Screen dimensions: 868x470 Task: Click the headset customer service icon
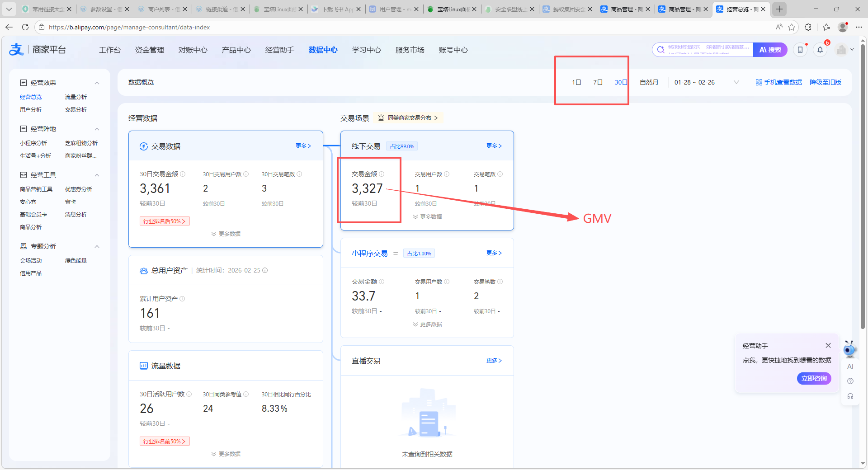pyautogui.click(x=850, y=396)
